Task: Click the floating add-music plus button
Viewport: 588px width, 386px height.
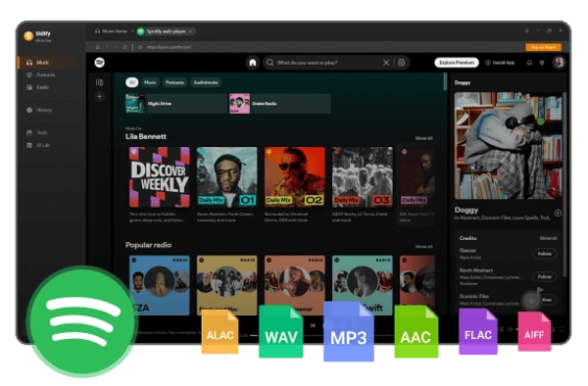Action: point(531,300)
